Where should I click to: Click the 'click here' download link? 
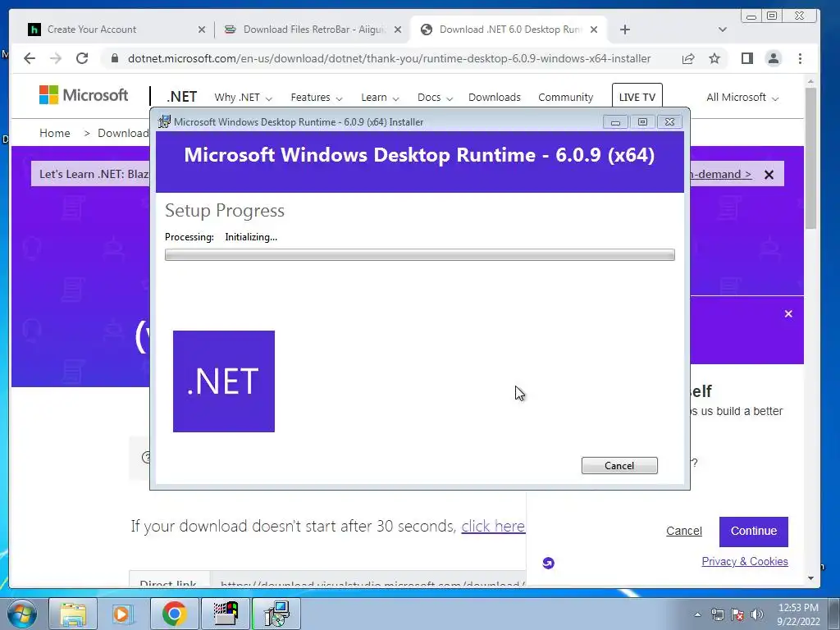493,526
